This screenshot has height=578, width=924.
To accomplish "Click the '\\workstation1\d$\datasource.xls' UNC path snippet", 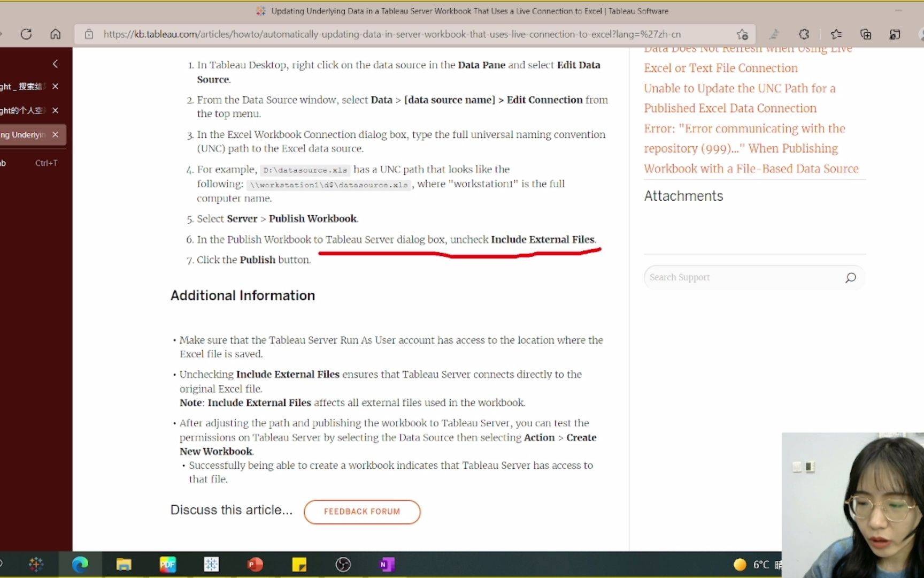I will 329,185.
